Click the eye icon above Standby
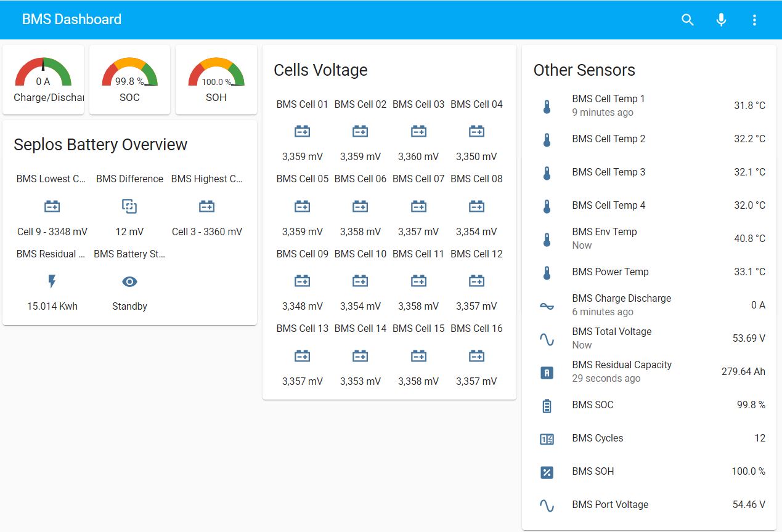This screenshot has height=532, width=782. click(x=129, y=281)
